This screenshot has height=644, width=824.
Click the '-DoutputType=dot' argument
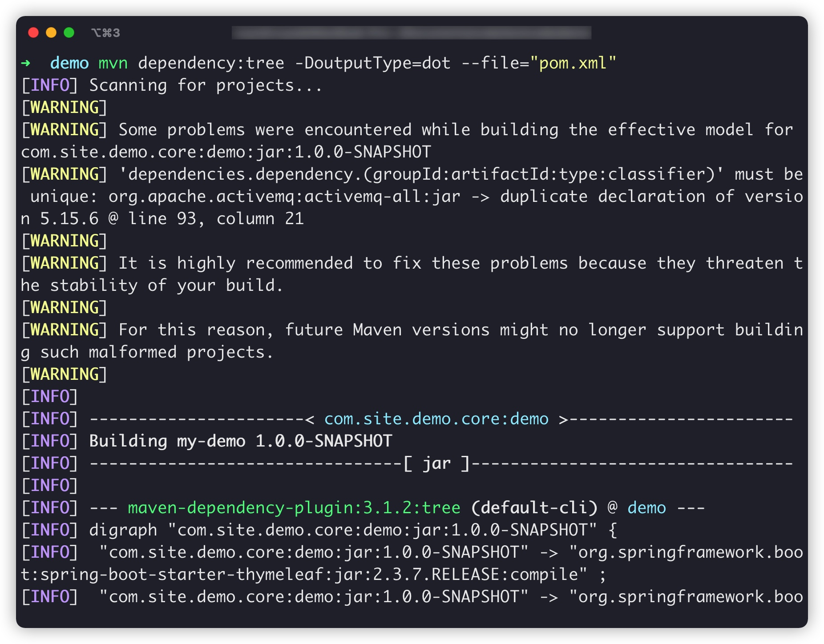373,63
